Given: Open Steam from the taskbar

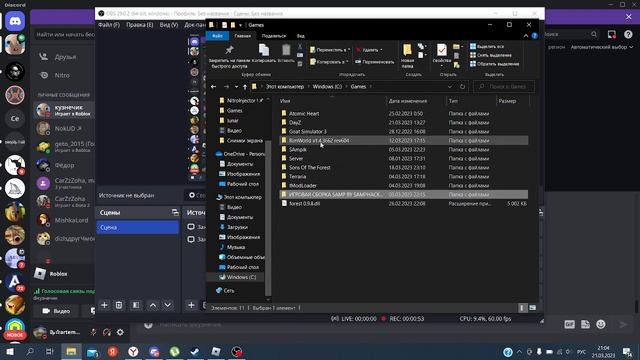Looking at the screenshot, I should click(x=195, y=351).
